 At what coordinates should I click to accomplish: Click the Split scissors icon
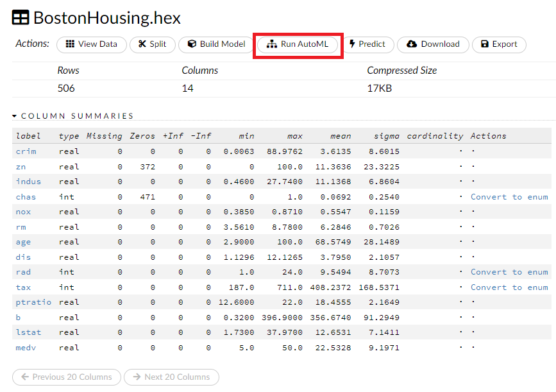(142, 44)
